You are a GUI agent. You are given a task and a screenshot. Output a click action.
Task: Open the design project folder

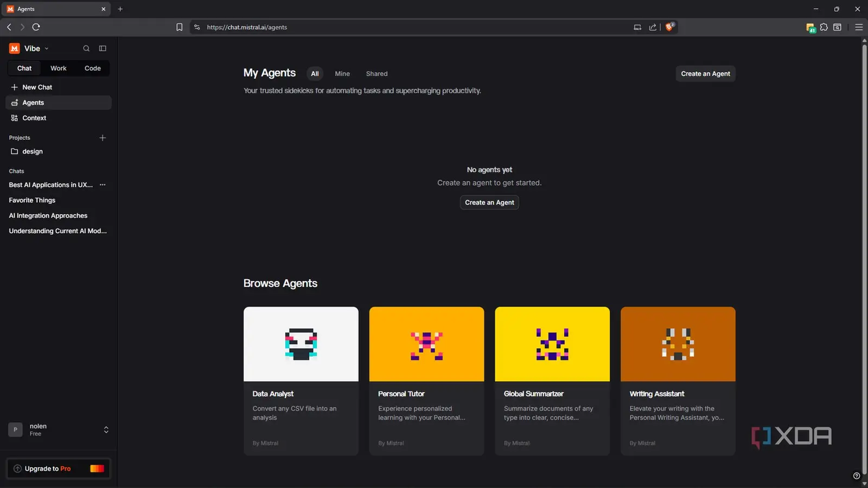pyautogui.click(x=59, y=151)
